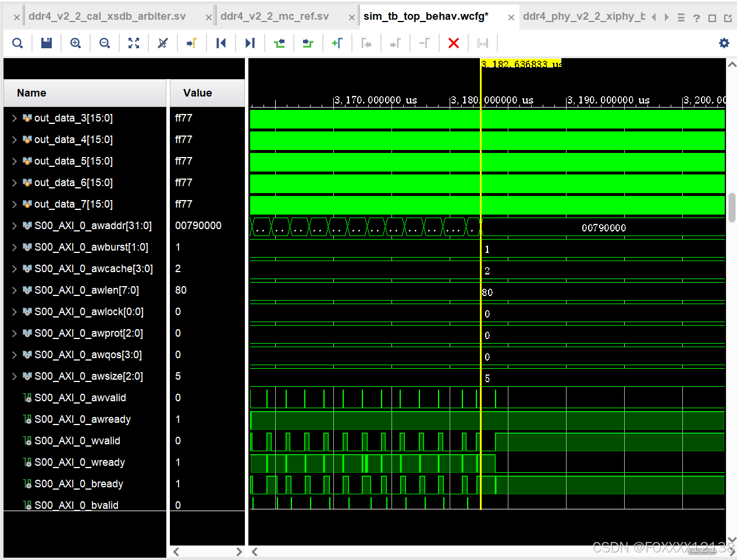Viewport: 737px width, 560px height.
Task: Click the Search magnifier icon
Action: coord(17,43)
